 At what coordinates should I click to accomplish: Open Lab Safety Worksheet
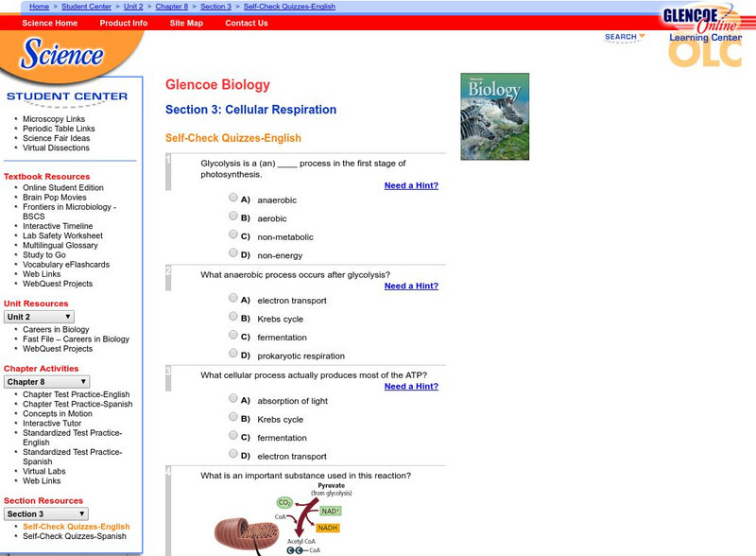pos(62,235)
